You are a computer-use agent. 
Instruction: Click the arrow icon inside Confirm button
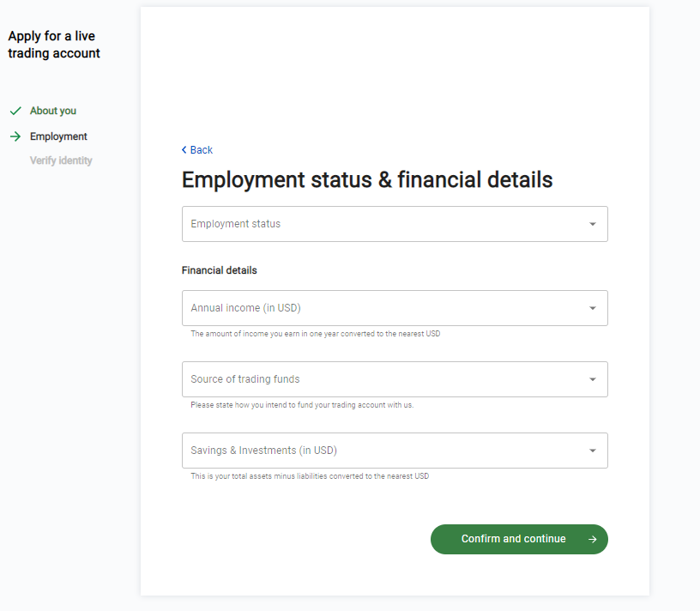click(x=592, y=539)
